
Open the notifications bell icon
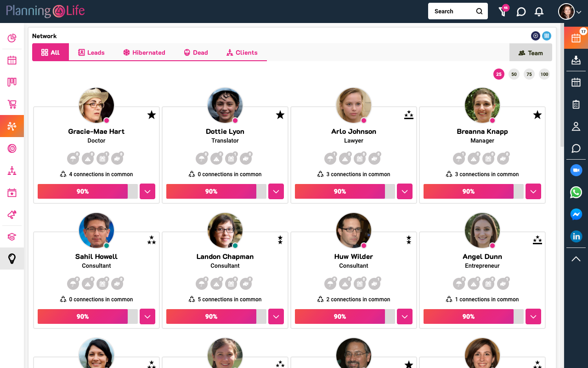click(539, 11)
